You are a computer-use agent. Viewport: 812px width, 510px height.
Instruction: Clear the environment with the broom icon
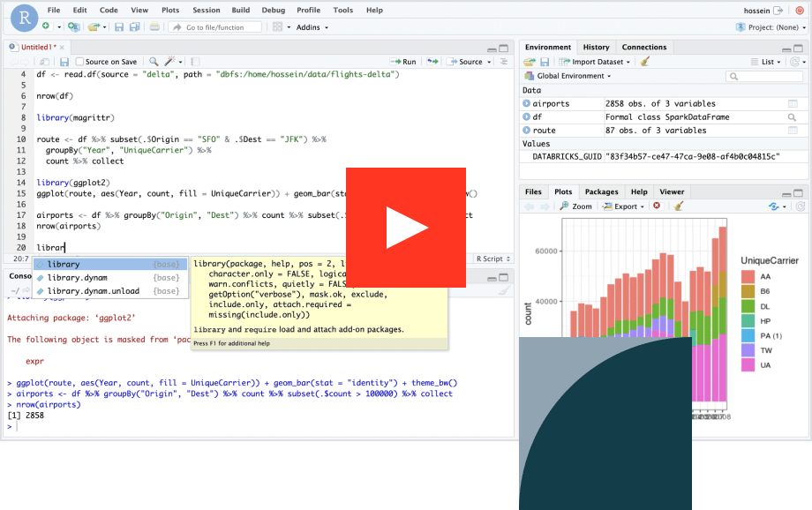coord(645,62)
